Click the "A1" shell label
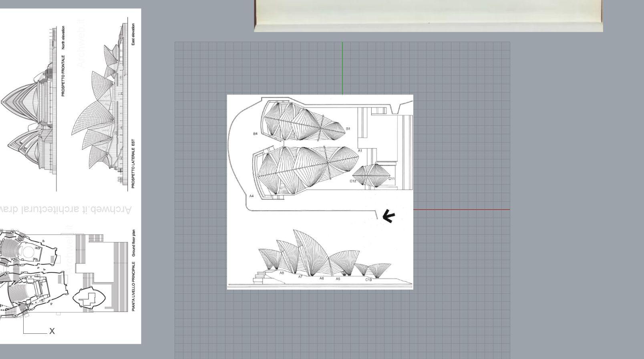644x359 pixels. pos(360,151)
